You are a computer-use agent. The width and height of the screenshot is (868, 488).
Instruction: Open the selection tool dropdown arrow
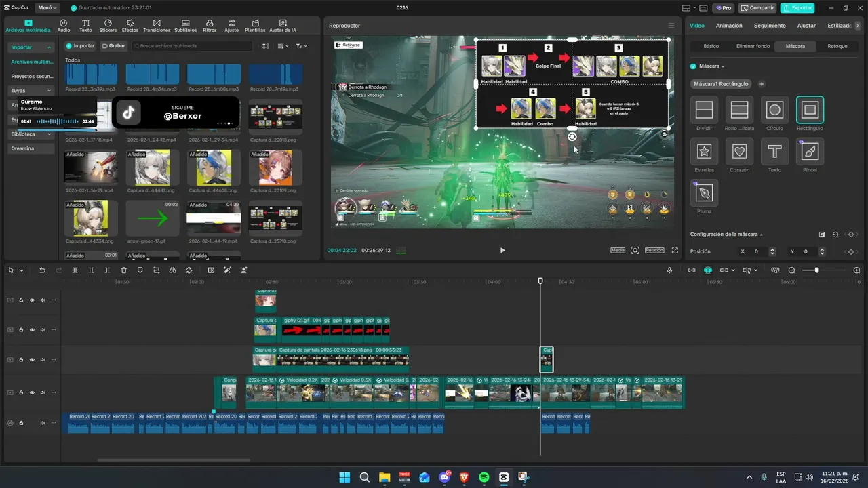pyautogui.click(x=22, y=271)
